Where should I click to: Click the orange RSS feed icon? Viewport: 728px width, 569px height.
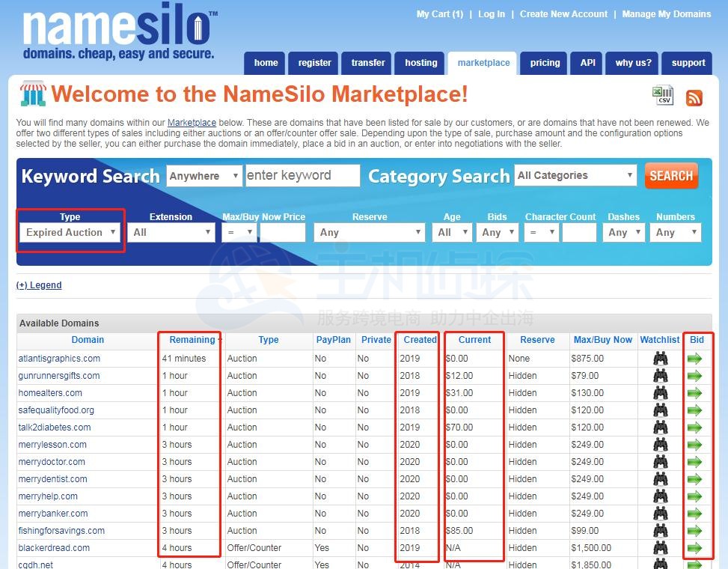(x=694, y=97)
